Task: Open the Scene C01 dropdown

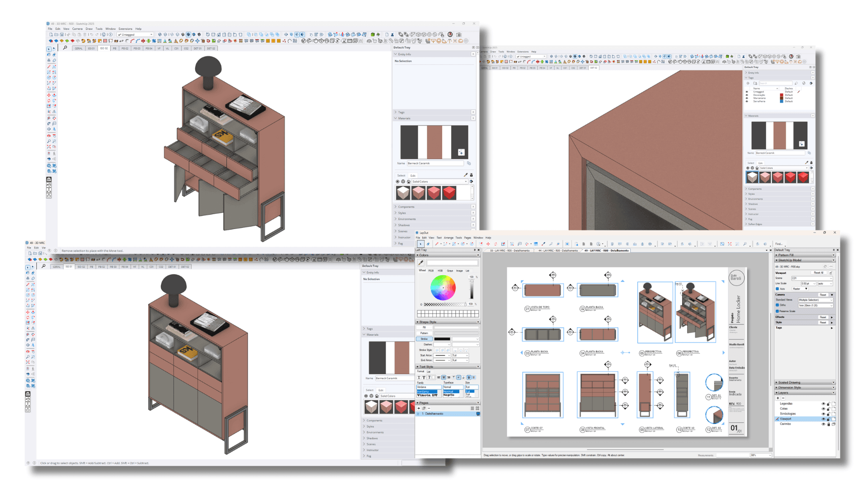Action: (x=812, y=278)
